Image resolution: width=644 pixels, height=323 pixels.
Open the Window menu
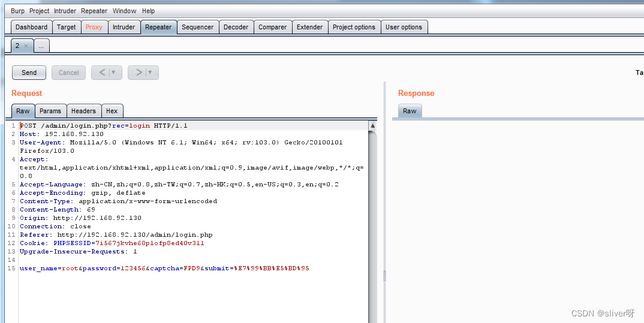(x=125, y=11)
